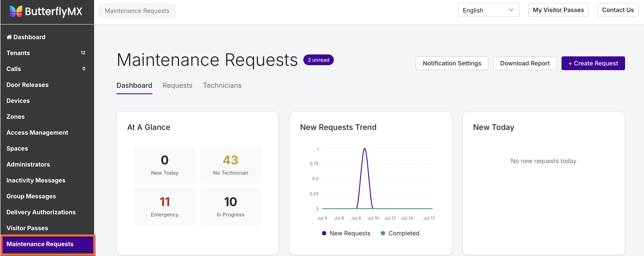Click Download Report button

pyautogui.click(x=525, y=63)
